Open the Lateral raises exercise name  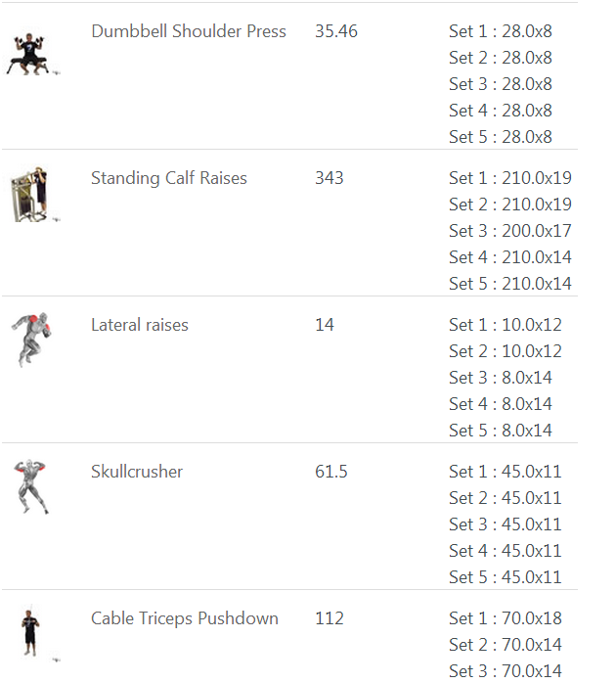(x=139, y=325)
